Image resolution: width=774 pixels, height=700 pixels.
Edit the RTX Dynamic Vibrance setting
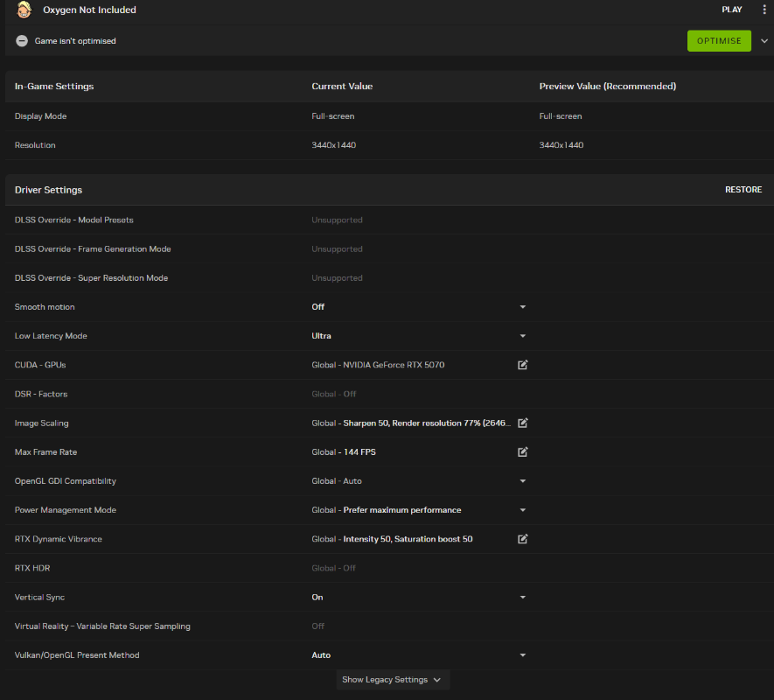pos(523,539)
